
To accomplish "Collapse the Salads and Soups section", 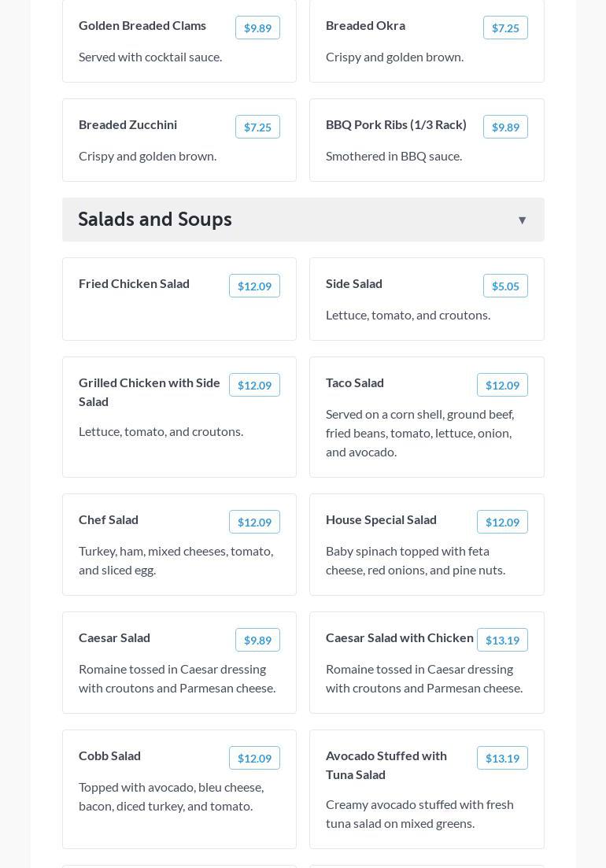I will tap(522, 220).
